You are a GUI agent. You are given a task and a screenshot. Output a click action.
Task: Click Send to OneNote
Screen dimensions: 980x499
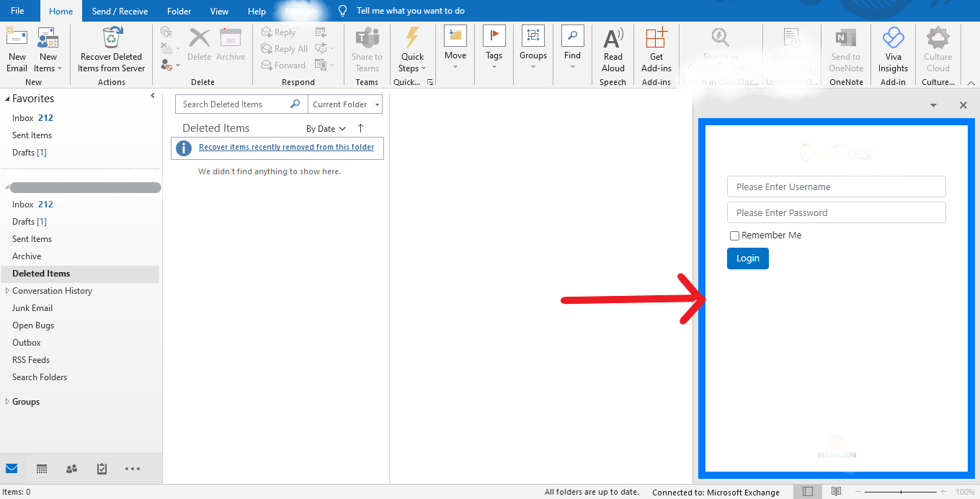pos(846,49)
